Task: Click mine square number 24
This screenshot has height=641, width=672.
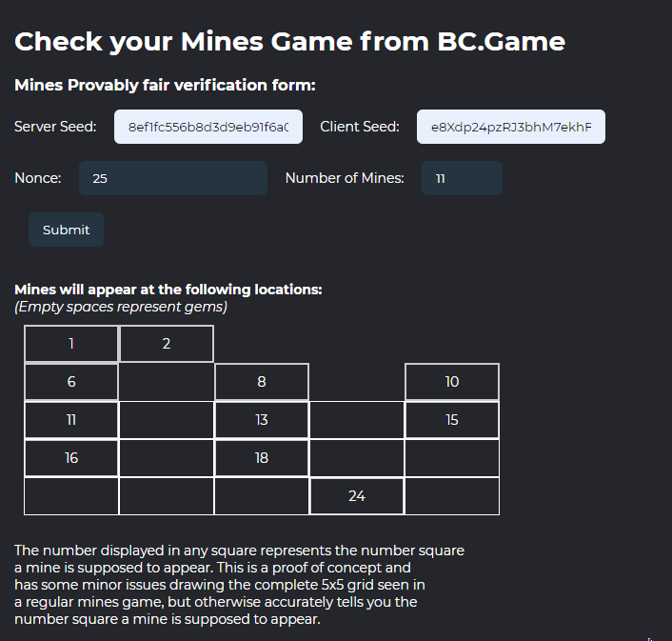Action: pos(357,496)
